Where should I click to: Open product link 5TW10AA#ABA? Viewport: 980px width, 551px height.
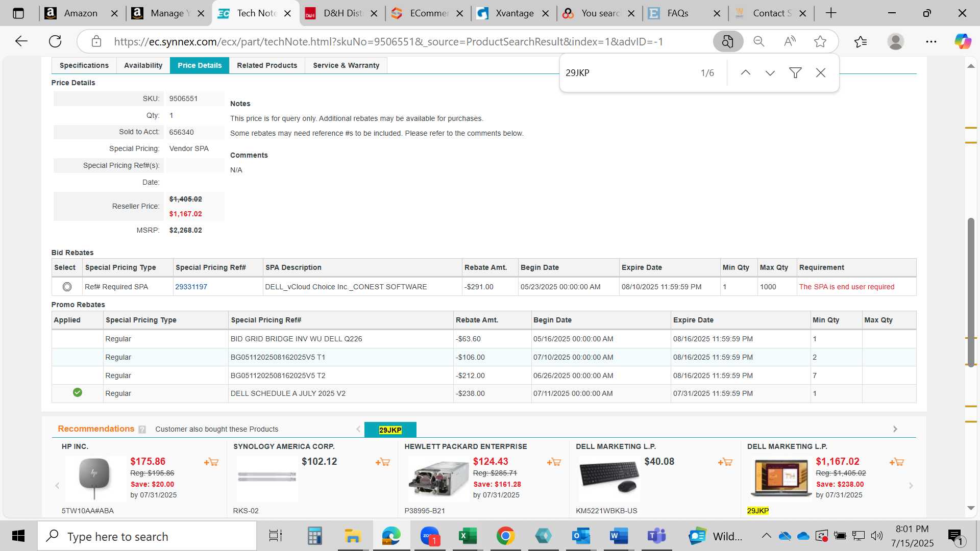coord(88,511)
